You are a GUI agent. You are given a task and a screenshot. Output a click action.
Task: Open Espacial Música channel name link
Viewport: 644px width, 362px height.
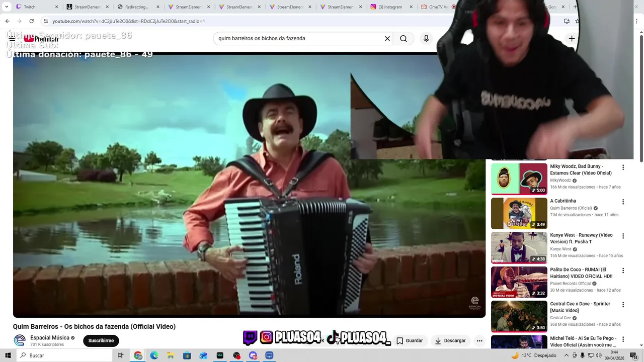(50, 338)
